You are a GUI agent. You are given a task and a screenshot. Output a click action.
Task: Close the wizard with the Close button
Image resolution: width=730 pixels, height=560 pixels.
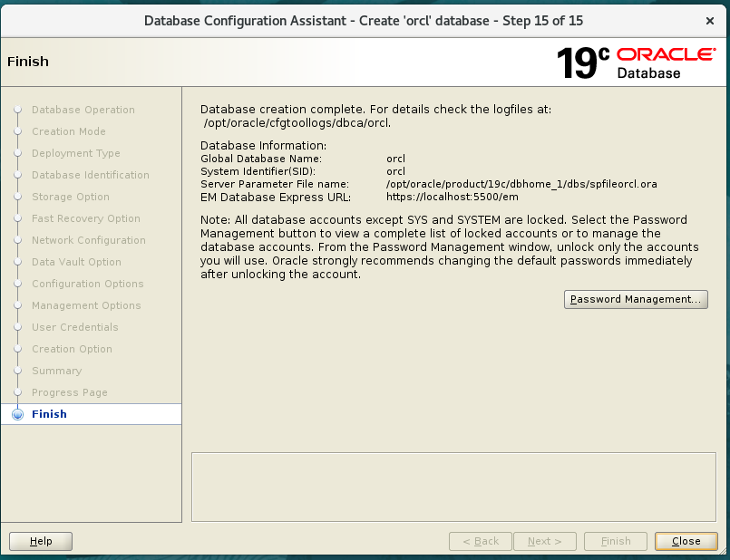click(686, 541)
